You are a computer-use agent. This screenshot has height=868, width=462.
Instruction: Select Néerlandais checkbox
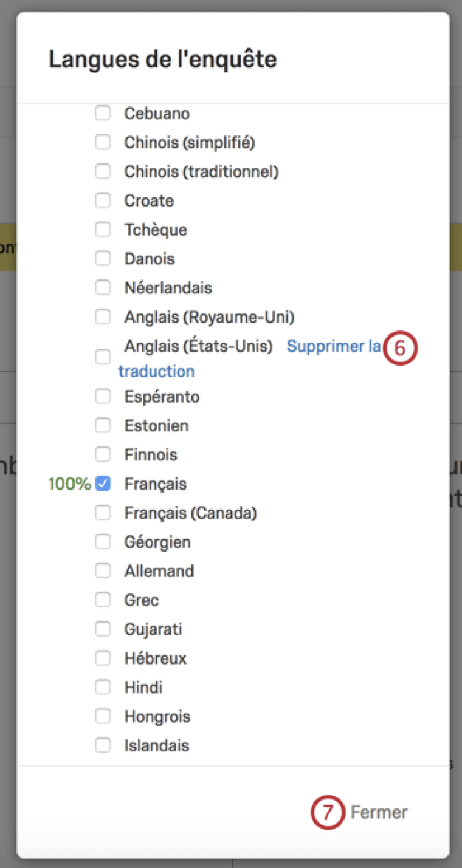click(103, 287)
